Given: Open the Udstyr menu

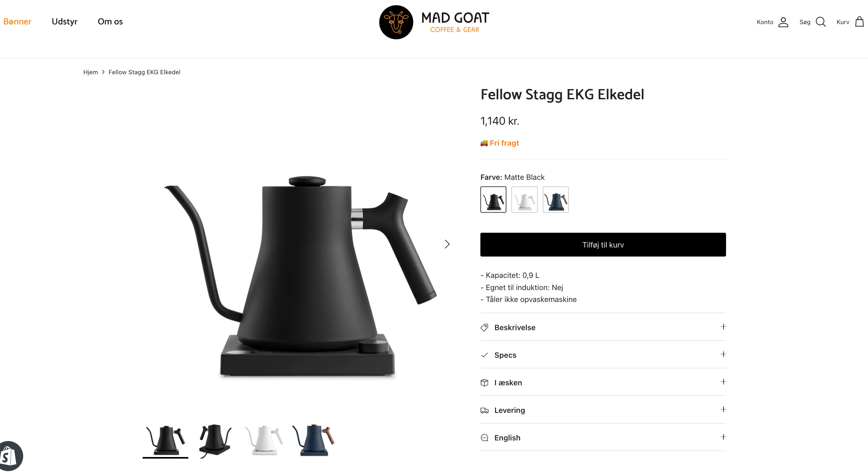Looking at the screenshot, I should [x=64, y=22].
